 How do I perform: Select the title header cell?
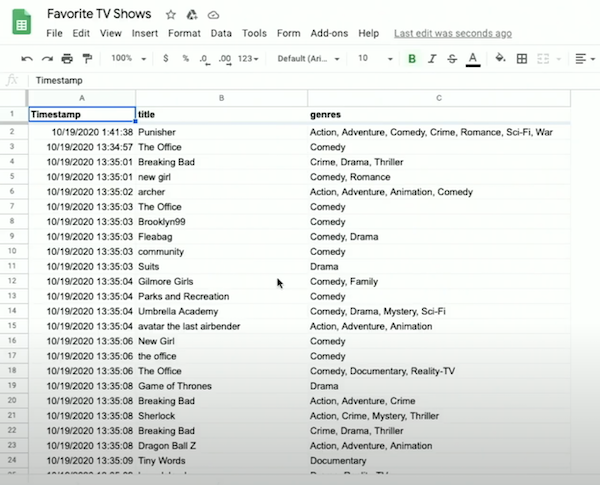click(x=222, y=114)
